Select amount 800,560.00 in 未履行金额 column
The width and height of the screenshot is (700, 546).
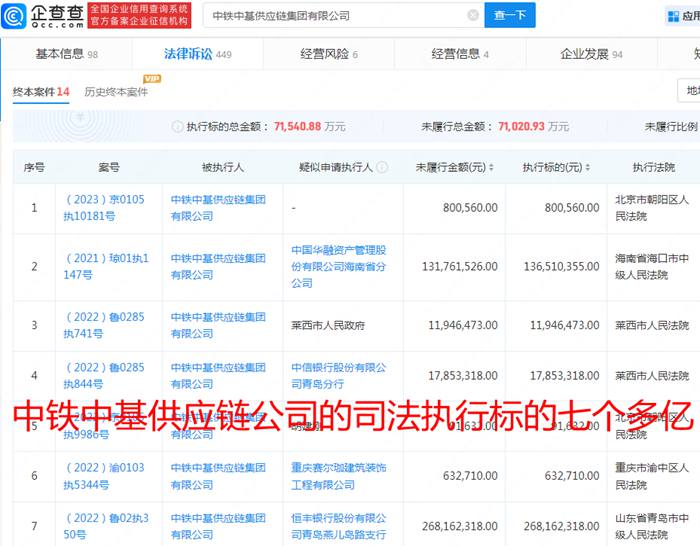click(470, 208)
